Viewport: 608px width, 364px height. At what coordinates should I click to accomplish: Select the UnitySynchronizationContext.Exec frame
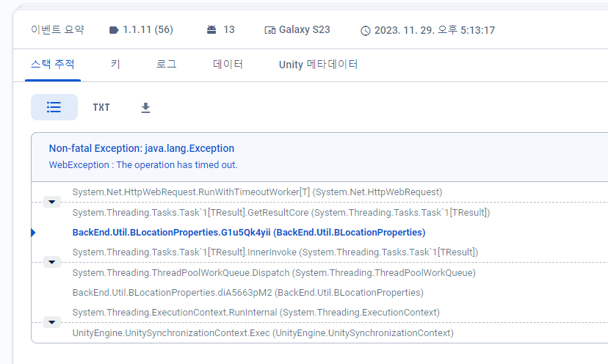click(263, 333)
